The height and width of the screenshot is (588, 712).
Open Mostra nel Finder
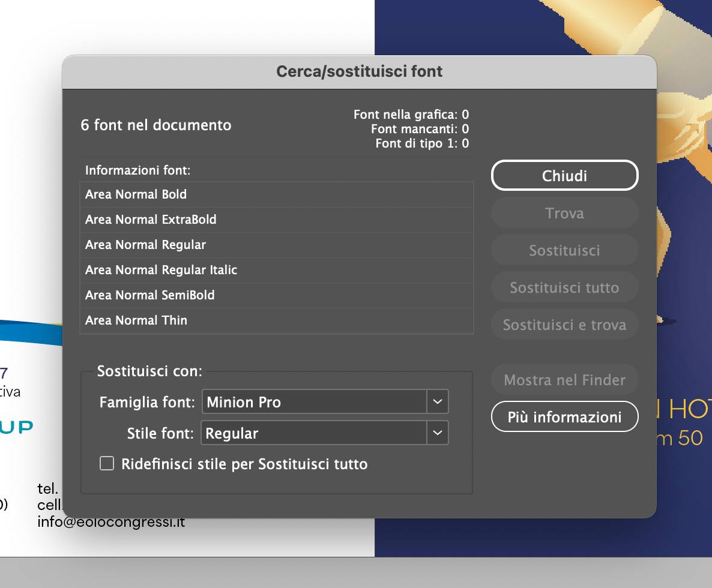coord(564,379)
